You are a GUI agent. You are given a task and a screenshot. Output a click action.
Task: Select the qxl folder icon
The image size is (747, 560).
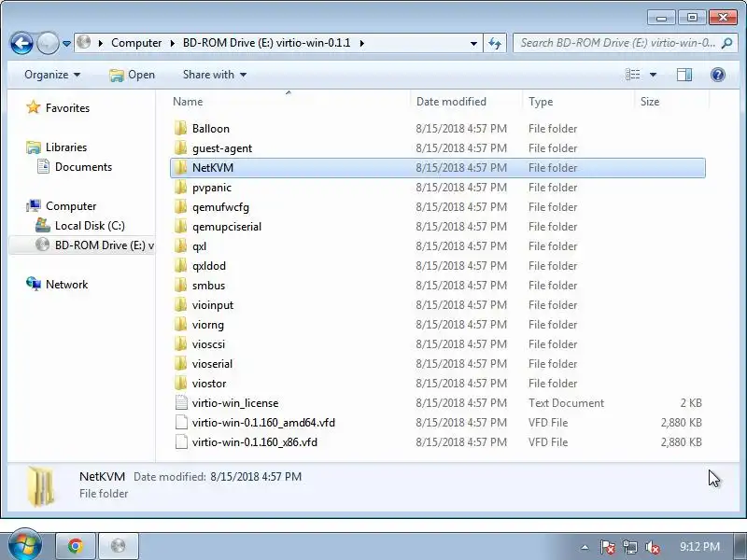(180, 245)
